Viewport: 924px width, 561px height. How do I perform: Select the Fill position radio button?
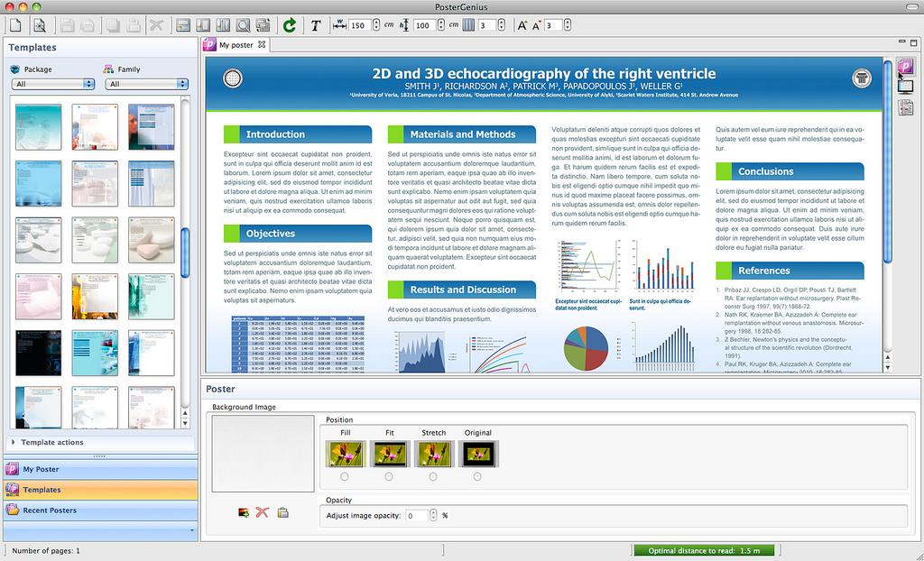345,476
